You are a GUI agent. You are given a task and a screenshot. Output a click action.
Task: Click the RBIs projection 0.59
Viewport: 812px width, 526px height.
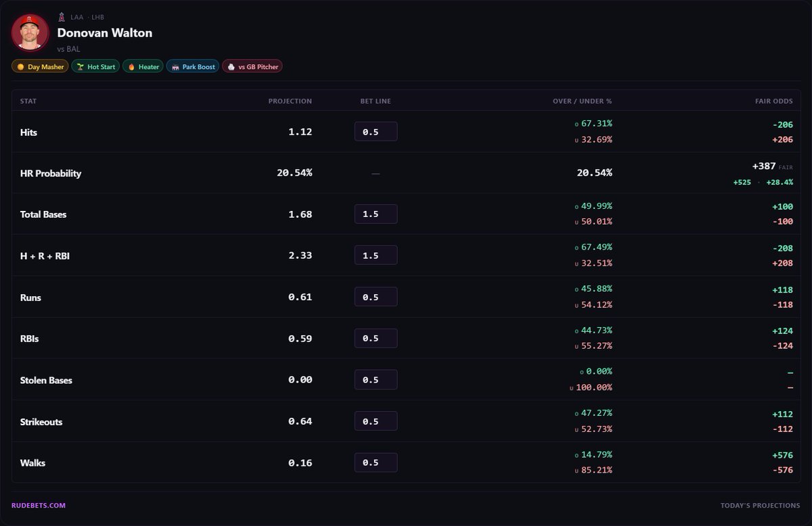pyautogui.click(x=300, y=338)
